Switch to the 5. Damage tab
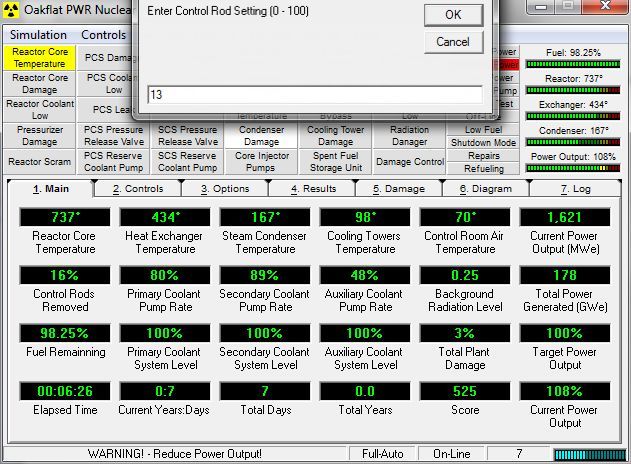Image resolution: width=631 pixels, height=464 pixels. (399, 189)
